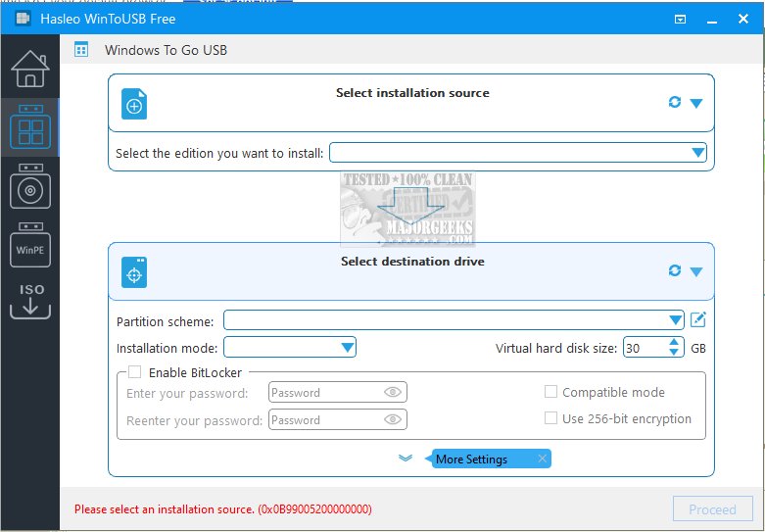Close the Hasleo WinToUSB window
765x532 pixels.
743,19
